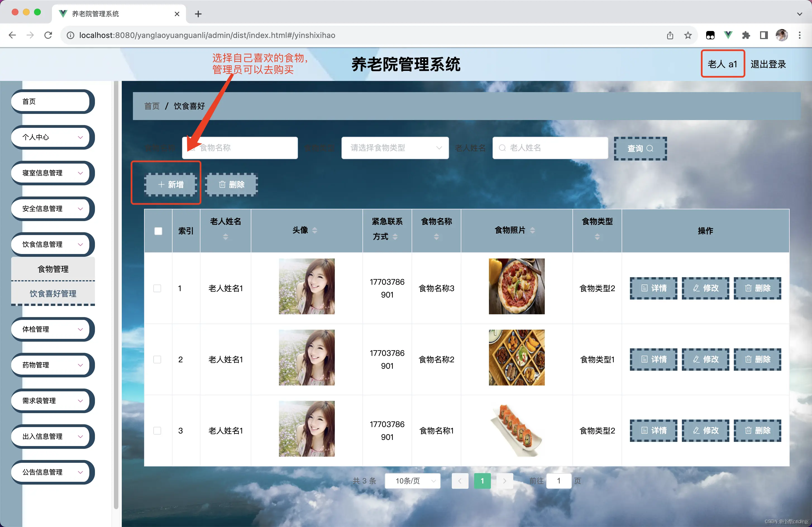Screen dimensions: 812x527
Task: Open 食物管理 in the sidebar menu
Action: tap(53, 269)
